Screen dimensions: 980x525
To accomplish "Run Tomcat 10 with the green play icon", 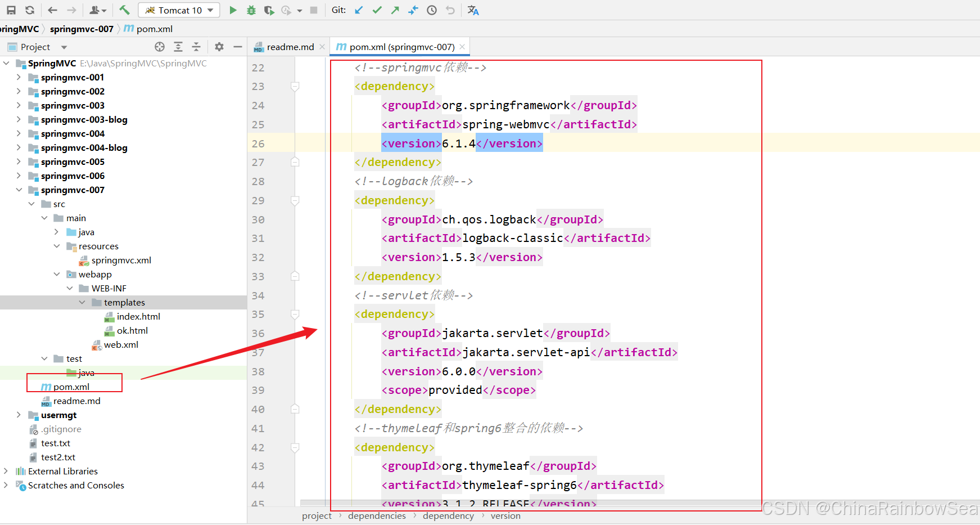I will click(233, 10).
